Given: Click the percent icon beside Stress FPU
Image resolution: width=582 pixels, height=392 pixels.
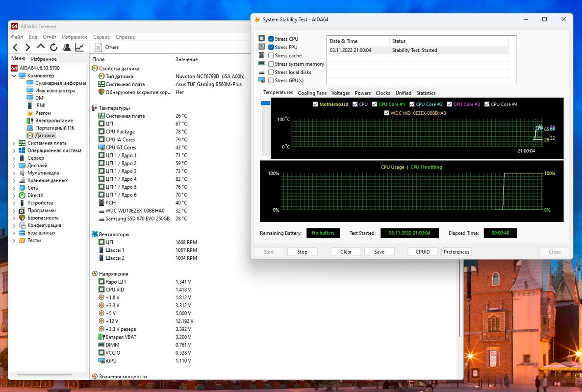Looking at the screenshot, I should 262,47.
